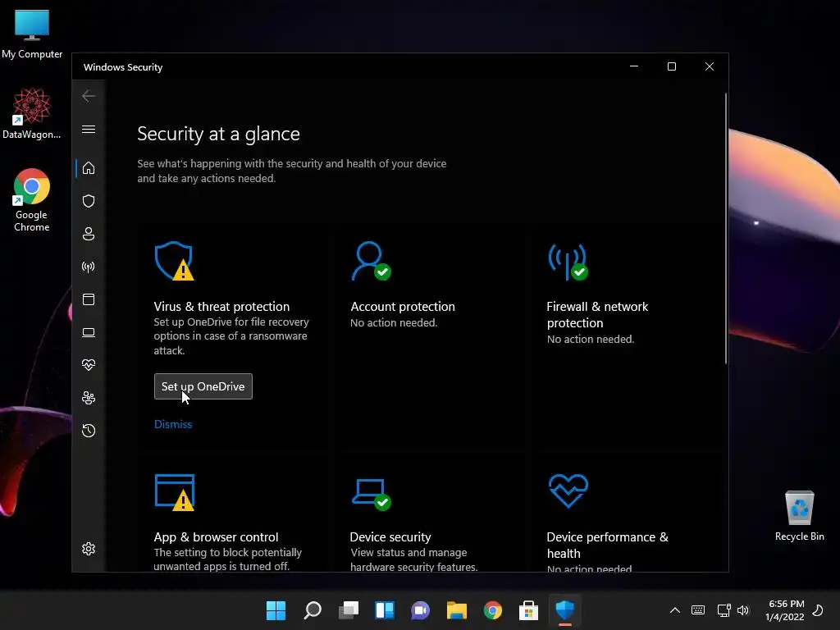The height and width of the screenshot is (630, 840).
Task: Click the Device security laptop icon
Action: coord(372,495)
